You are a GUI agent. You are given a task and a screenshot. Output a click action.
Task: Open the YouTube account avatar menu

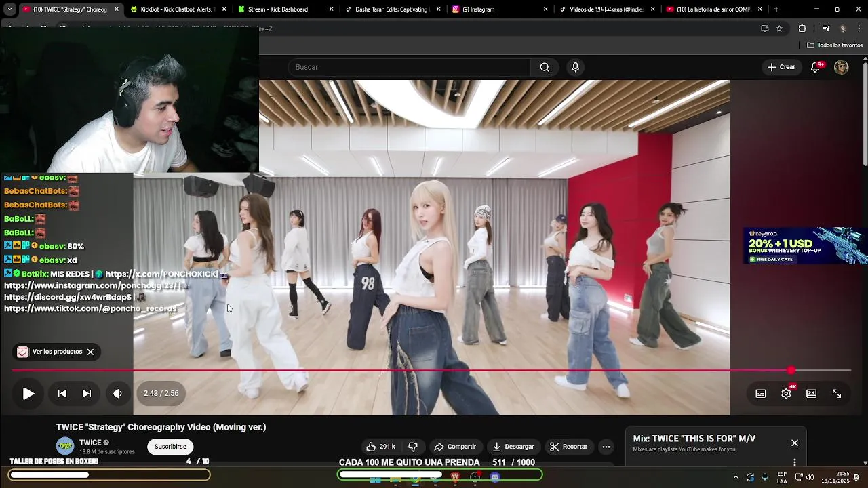pyautogui.click(x=842, y=67)
